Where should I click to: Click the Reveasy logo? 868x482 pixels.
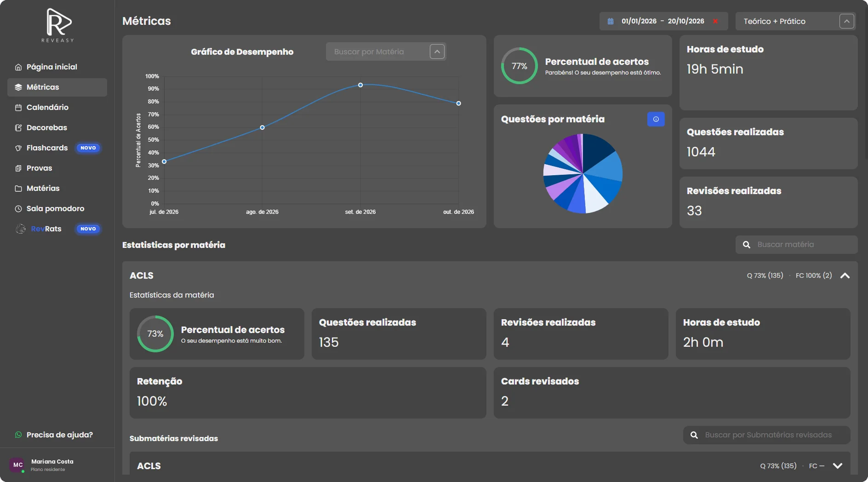[x=58, y=25]
